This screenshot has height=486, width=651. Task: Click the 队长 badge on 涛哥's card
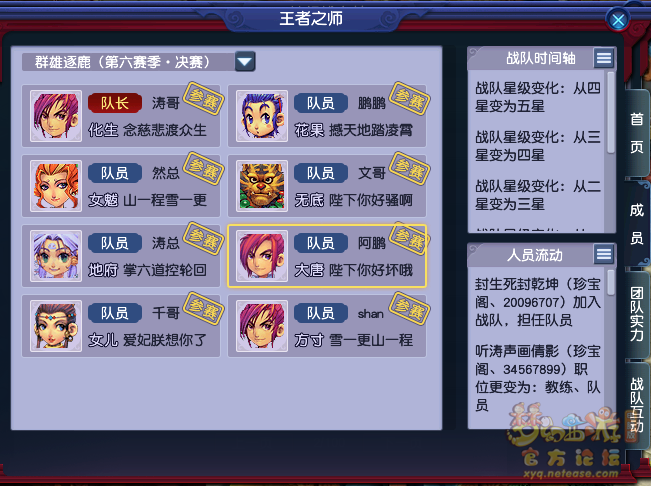115,103
